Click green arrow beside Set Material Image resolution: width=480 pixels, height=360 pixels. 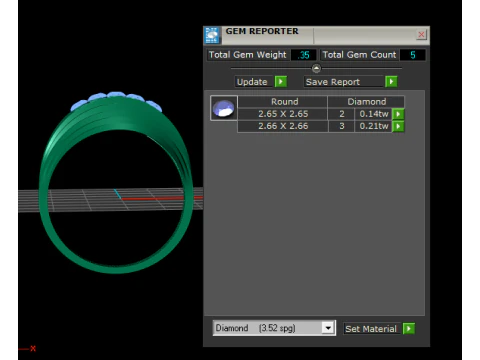coord(409,329)
